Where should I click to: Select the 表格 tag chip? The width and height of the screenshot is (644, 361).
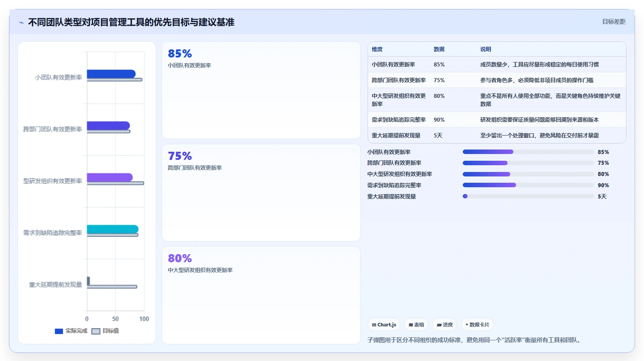click(x=416, y=325)
